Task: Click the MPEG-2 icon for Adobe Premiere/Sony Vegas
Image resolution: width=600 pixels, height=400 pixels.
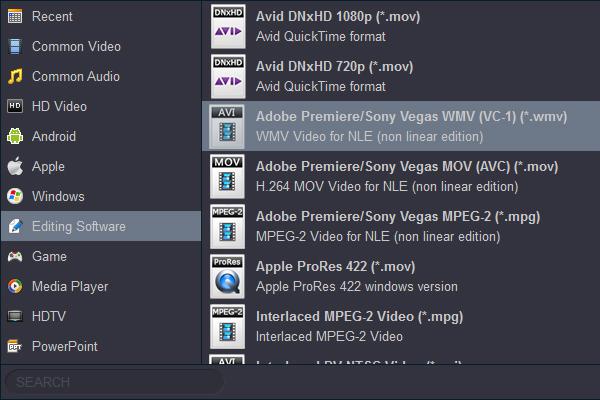Action: click(227, 226)
